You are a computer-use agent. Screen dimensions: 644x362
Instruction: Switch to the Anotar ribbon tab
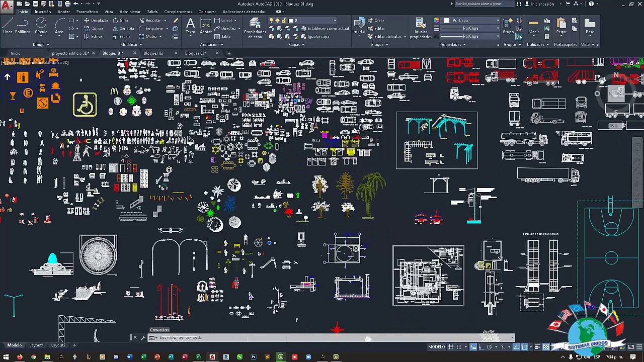tap(64, 12)
